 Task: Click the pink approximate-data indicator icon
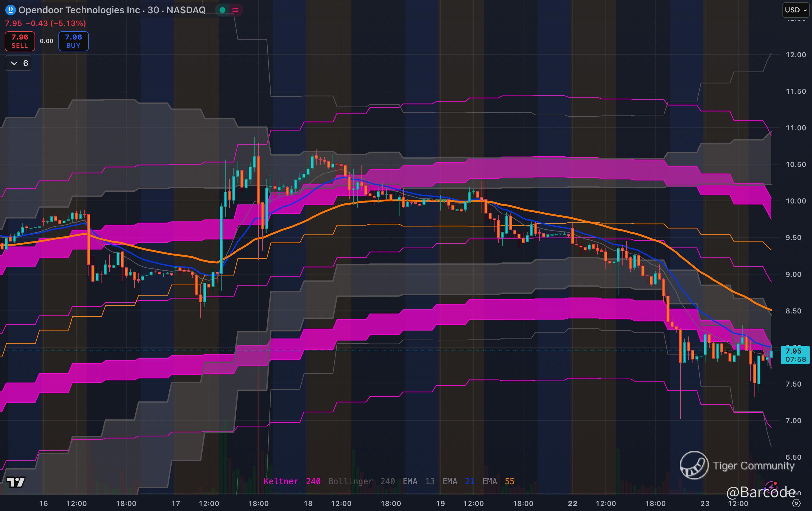(236, 10)
